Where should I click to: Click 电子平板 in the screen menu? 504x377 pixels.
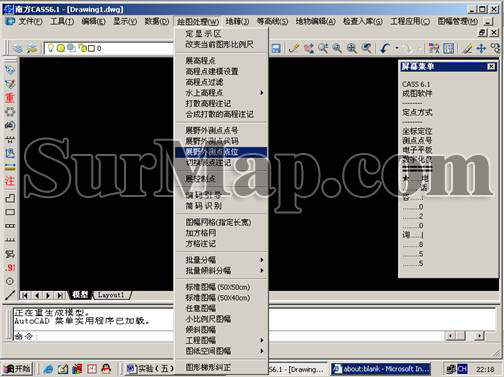417,150
